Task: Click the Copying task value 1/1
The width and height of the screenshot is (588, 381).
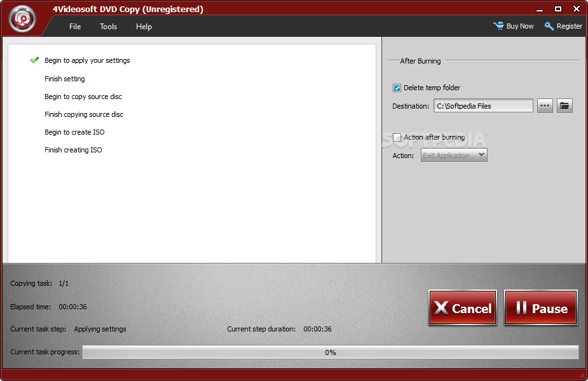Action: coord(64,284)
